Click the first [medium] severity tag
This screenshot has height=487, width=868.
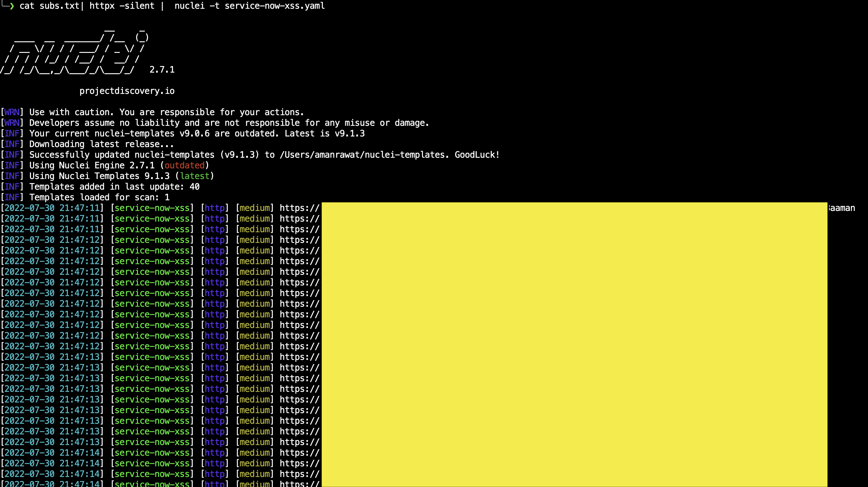(x=254, y=208)
